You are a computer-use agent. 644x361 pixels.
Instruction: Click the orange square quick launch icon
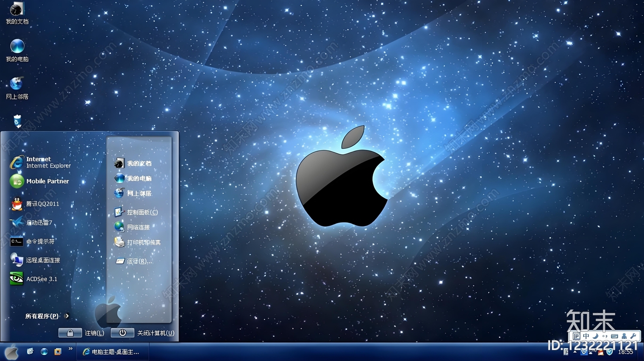pyautogui.click(x=58, y=352)
